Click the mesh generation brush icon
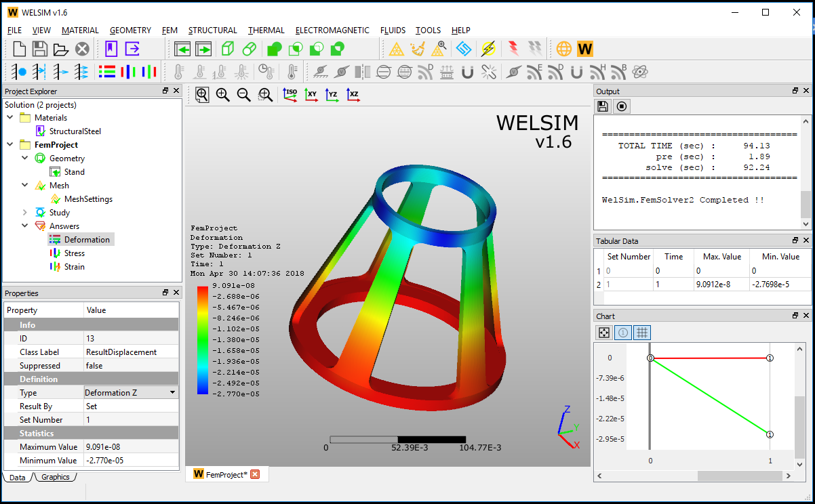Screen dimensions: 815x504 419,49
